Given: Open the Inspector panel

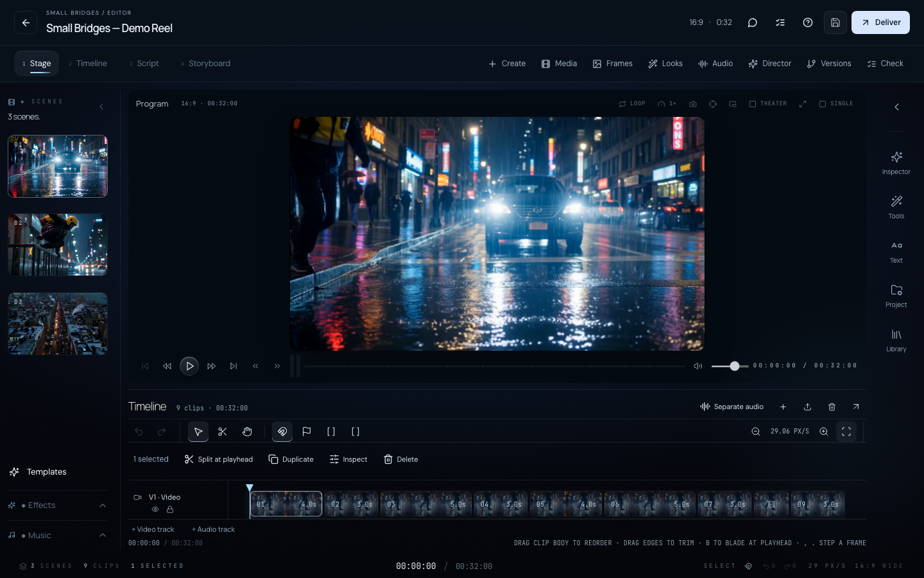Looking at the screenshot, I should point(896,163).
